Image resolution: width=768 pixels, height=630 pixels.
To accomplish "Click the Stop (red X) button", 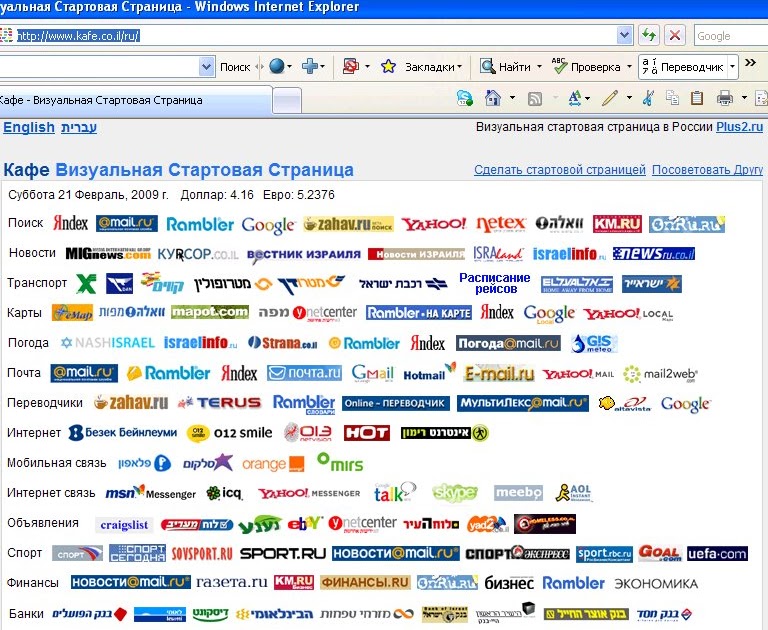I will [x=674, y=35].
